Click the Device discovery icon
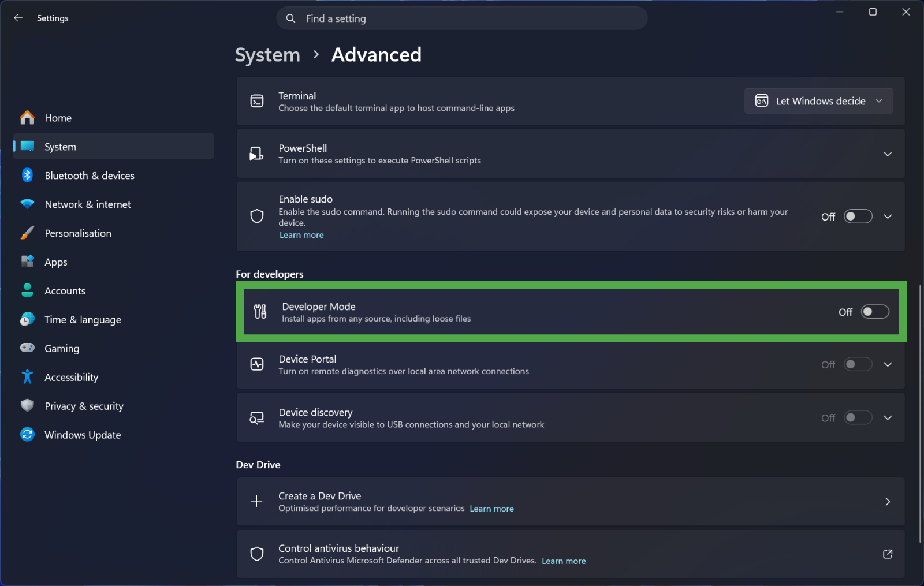The width and height of the screenshot is (924, 586). coord(257,418)
